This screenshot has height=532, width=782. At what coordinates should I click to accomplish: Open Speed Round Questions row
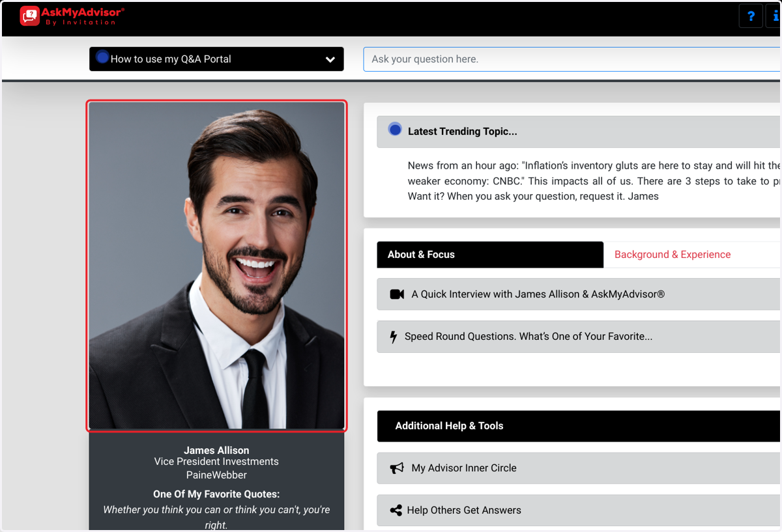click(579, 337)
